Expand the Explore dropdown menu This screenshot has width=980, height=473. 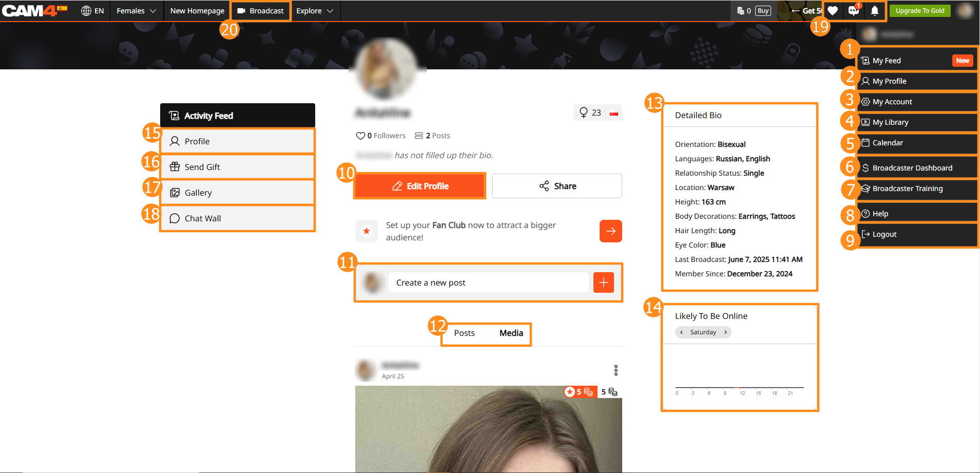pos(315,11)
